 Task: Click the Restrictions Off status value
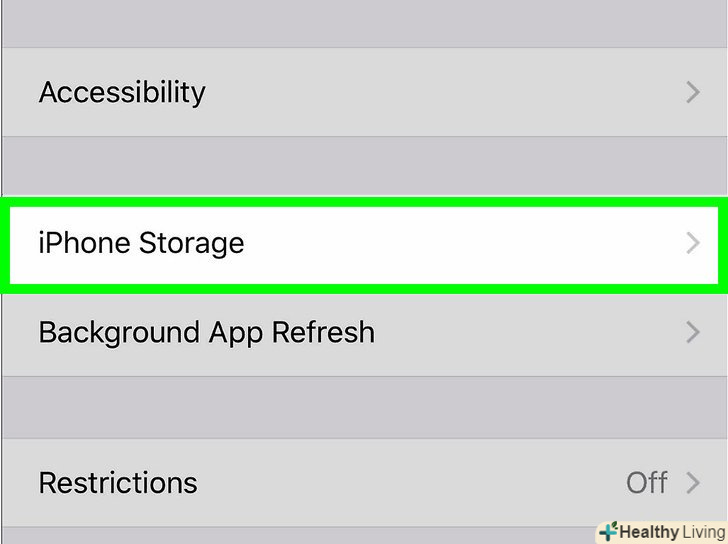tap(646, 483)
